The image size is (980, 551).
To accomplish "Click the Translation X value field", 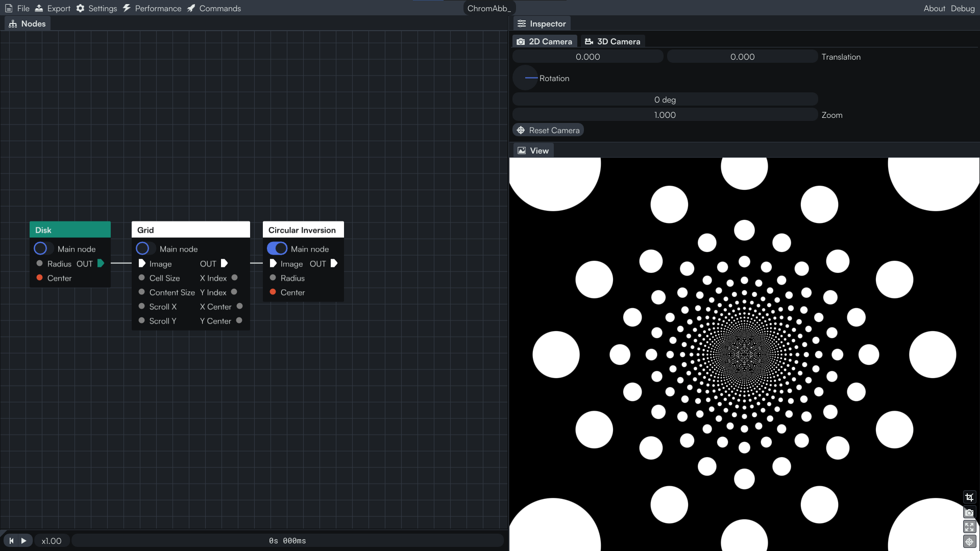I will (588, 57).
